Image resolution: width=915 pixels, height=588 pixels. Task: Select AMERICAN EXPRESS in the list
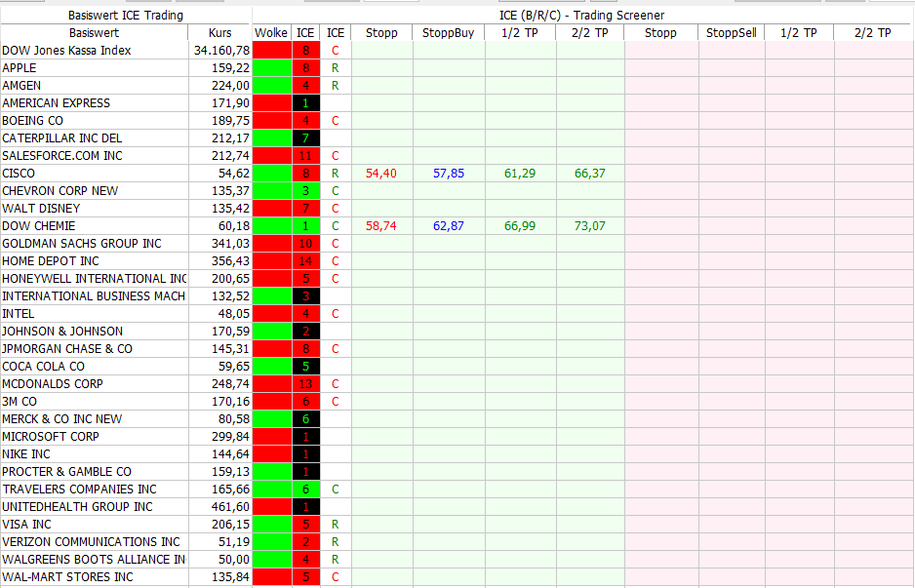coord(56,103)
